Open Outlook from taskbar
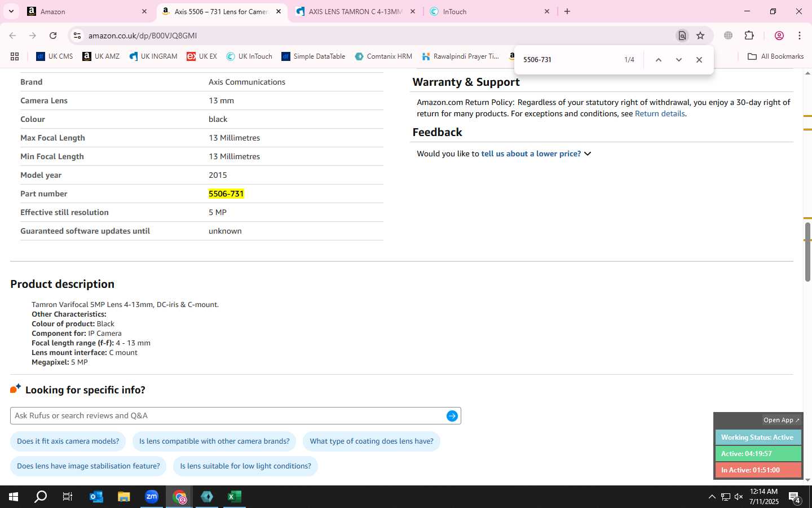 pos(96,497)
